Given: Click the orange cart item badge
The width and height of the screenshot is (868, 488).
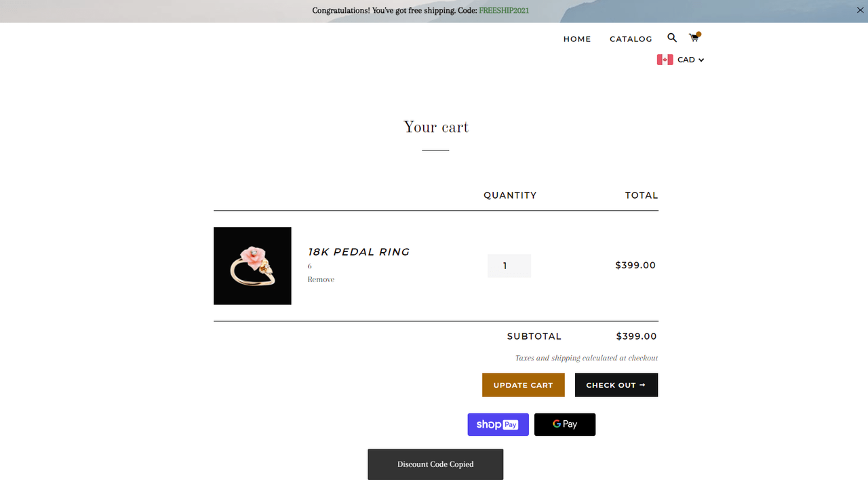Looking at the screenshot, I should (698, 33).
